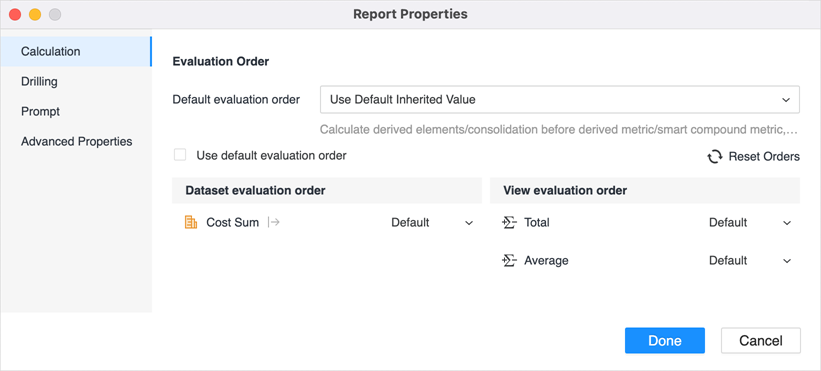821x371 pixels.
Task: Open the Default evaluation order dropdown
Action: tap(560, 99)
